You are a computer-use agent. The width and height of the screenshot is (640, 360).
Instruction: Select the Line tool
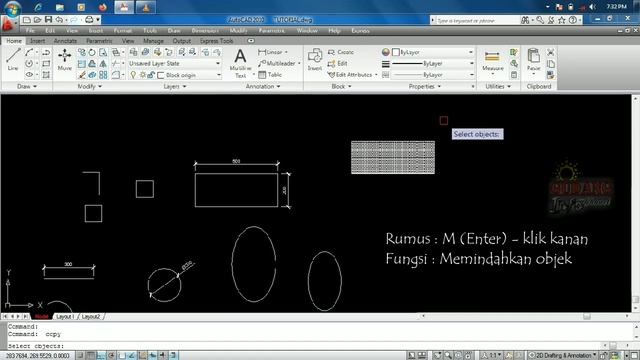[13, 59]
